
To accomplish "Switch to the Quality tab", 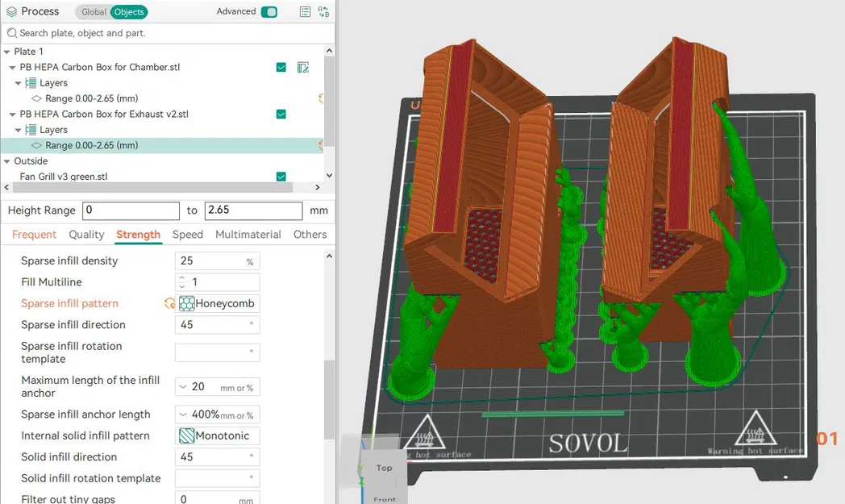I will coord(86,235).
